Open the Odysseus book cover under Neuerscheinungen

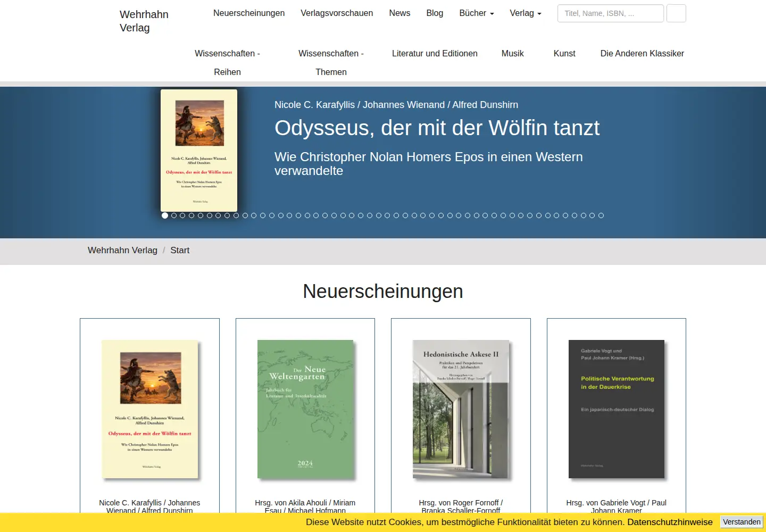pyautogui.click(x=150, y=409)
